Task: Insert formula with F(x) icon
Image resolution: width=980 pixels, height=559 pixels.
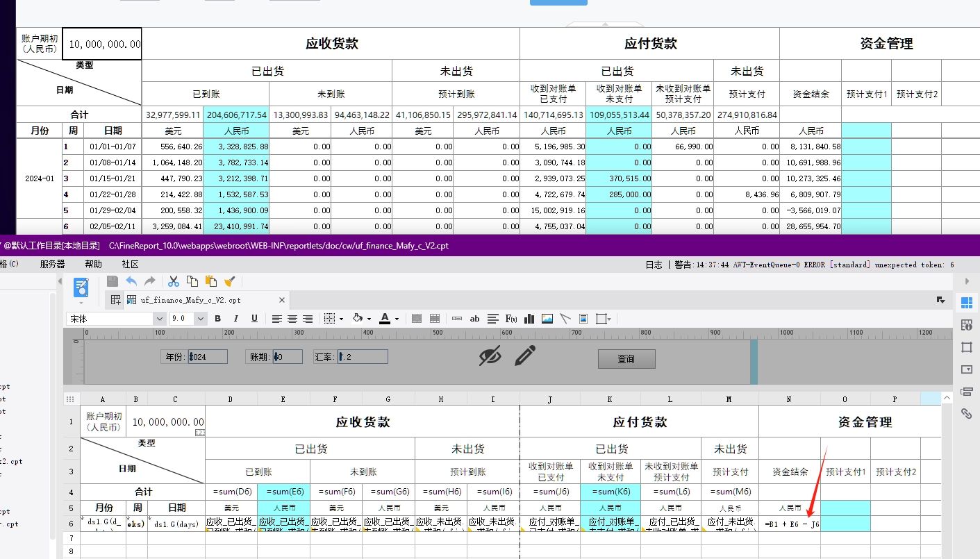Action: (x=511, y=319)
